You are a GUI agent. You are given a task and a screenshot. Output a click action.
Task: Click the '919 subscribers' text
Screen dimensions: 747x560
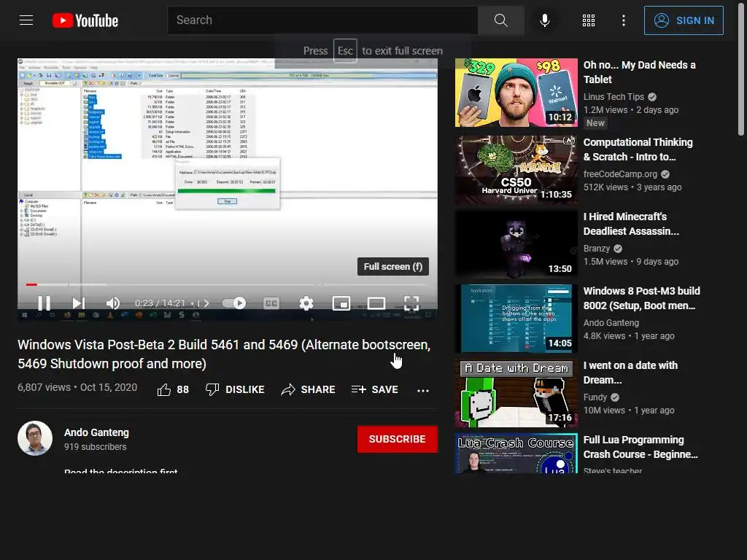(96, 447)
